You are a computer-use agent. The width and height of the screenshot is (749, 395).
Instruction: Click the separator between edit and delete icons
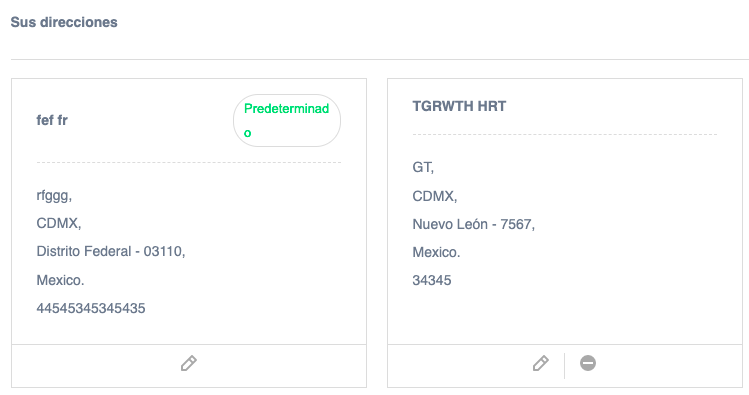point(564,366)
